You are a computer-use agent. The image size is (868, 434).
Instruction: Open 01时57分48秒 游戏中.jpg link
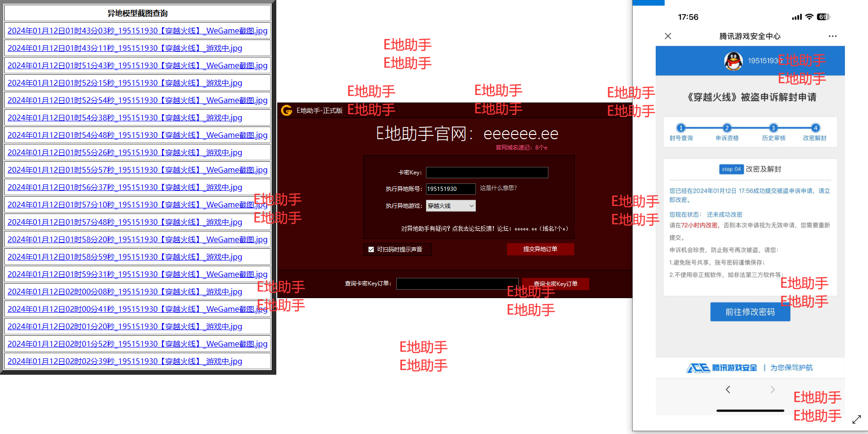tap(125, 222)
